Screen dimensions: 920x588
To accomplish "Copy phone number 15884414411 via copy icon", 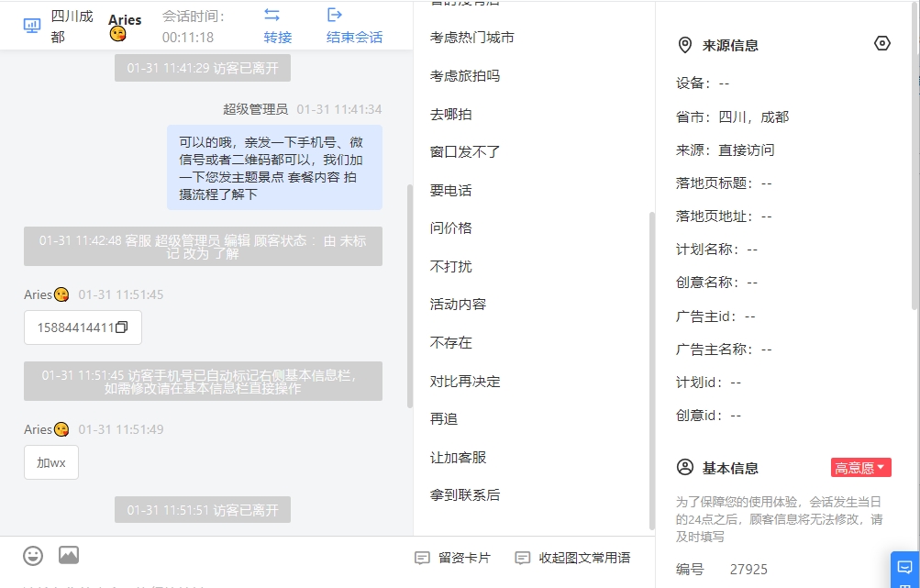I will (x=121, y=327).
